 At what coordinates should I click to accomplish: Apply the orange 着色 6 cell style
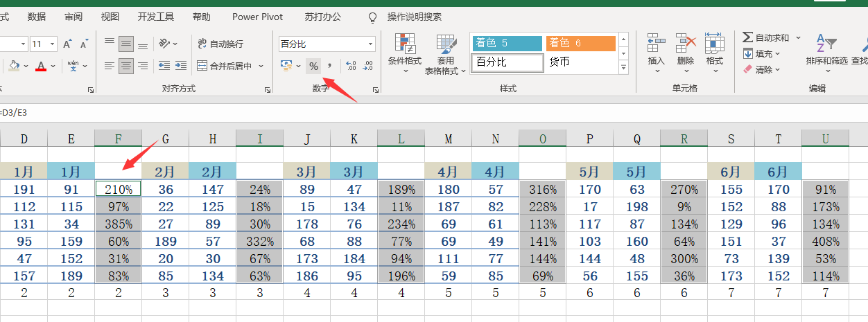(580, 43)
